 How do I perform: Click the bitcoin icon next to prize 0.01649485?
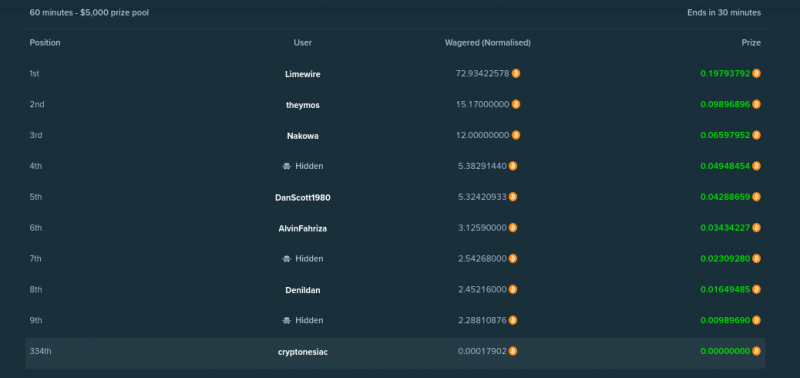[x=756, y=289]
